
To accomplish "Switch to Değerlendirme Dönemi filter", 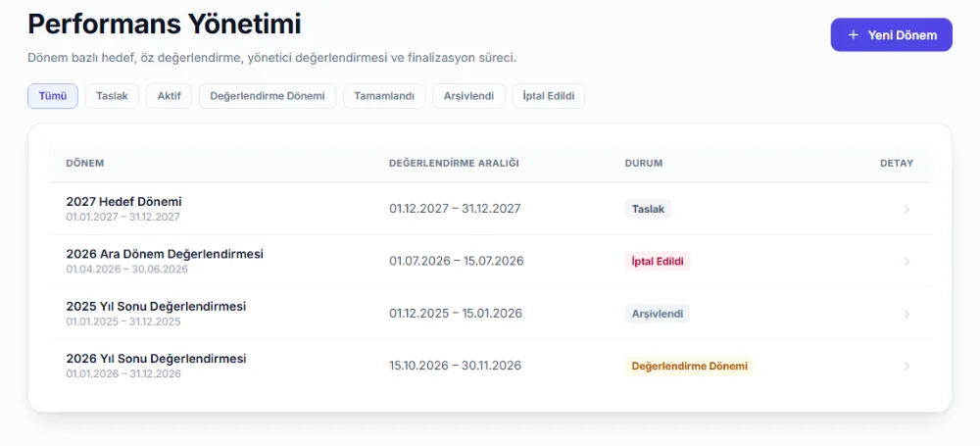I will click(x=268, y=96).
